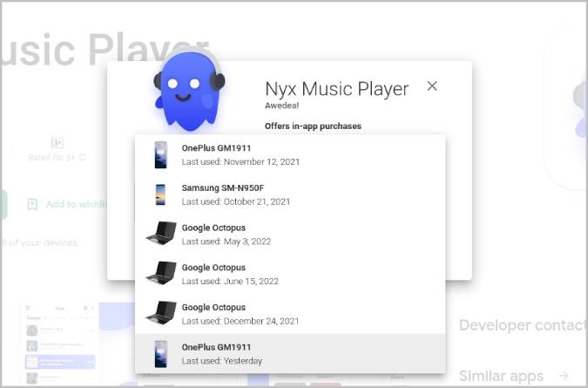Screen dimensions: 588x388
Task: Click laptop icon beside December 24, 2021 entry
Action: [161, 313]
